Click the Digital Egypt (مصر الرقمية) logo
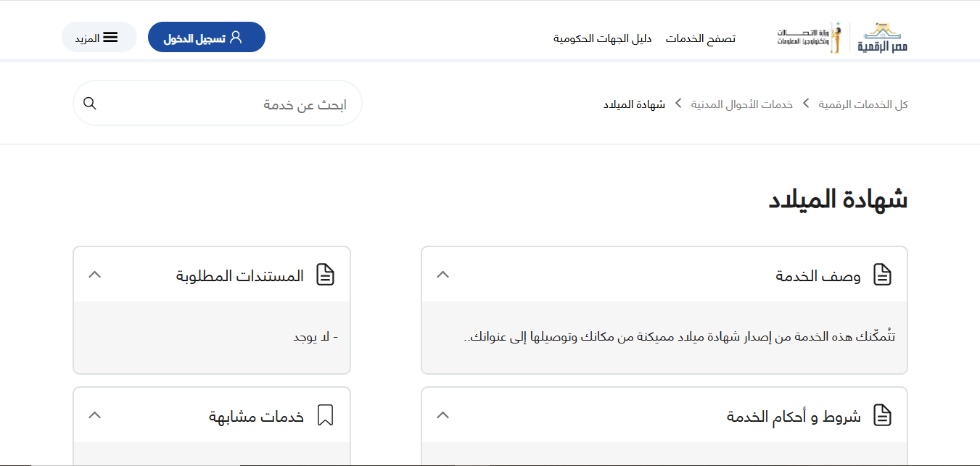The image size is (980, 466). coord(883,38)
